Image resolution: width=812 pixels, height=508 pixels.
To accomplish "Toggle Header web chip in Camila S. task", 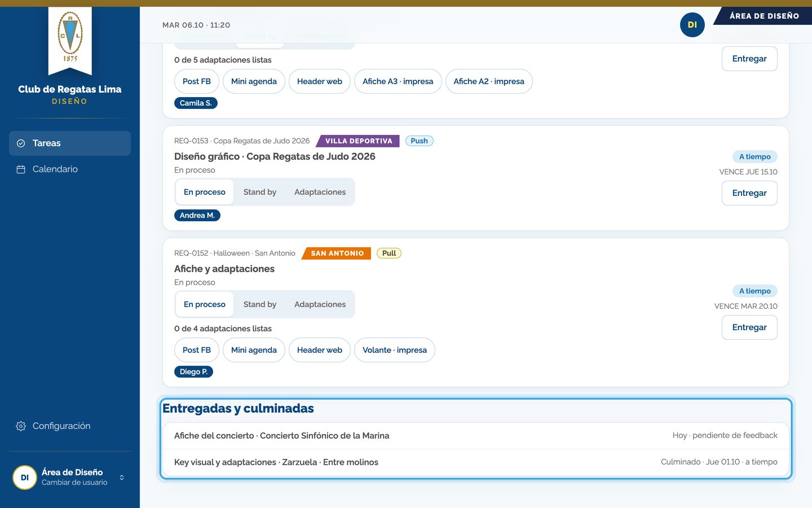I will [320, 81].
